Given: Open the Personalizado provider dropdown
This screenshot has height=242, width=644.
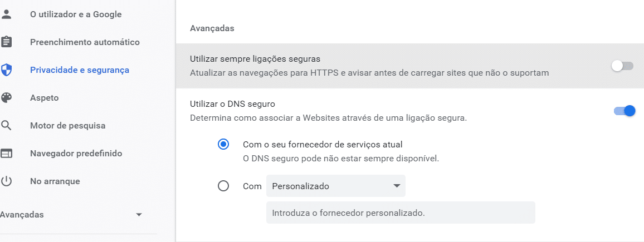Looking at the screenshot, I should pos(335,186).
